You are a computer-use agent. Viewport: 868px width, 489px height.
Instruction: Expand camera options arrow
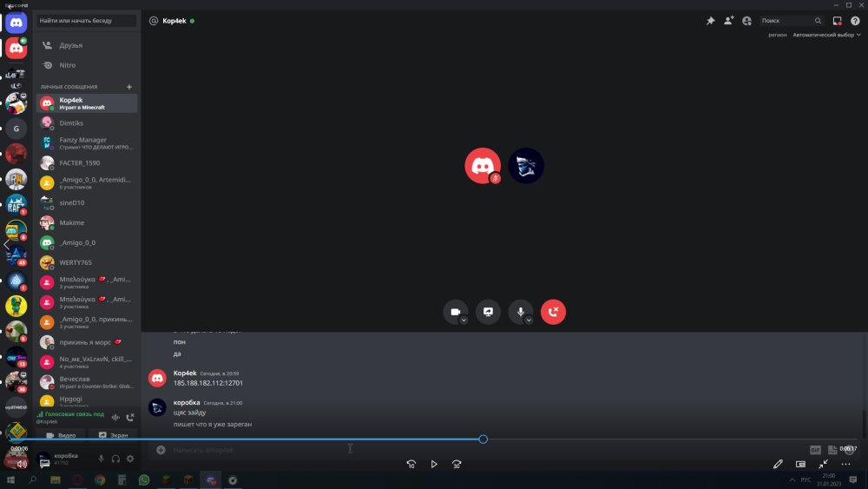[464, 320]
